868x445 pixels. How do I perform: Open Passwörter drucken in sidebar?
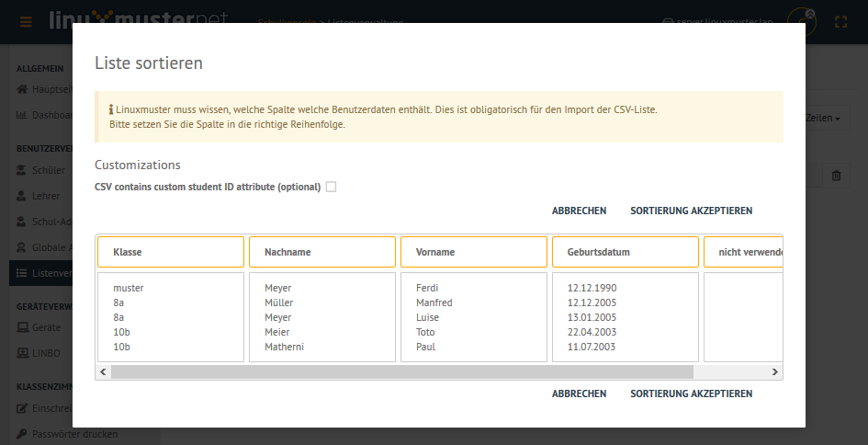point(74,434)
